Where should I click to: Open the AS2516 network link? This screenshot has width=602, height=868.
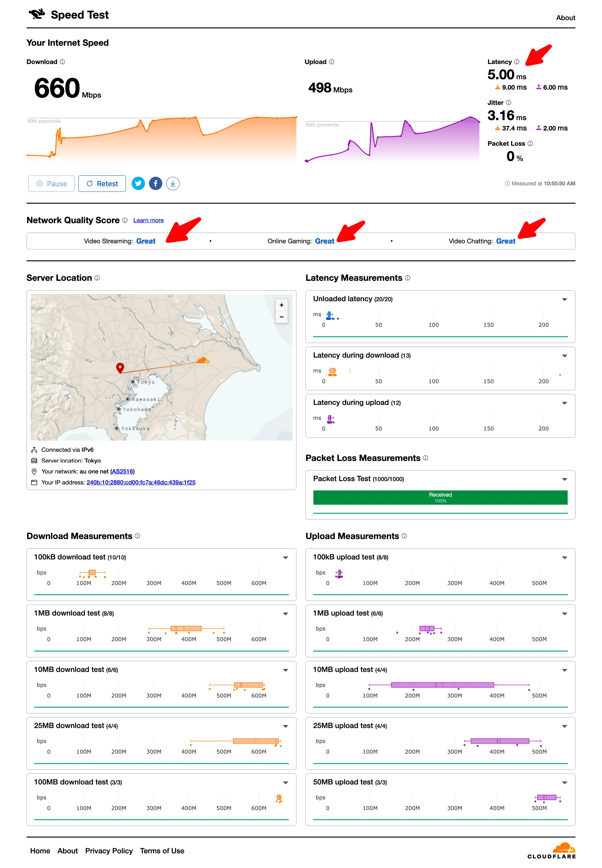(x=122, y=471)
